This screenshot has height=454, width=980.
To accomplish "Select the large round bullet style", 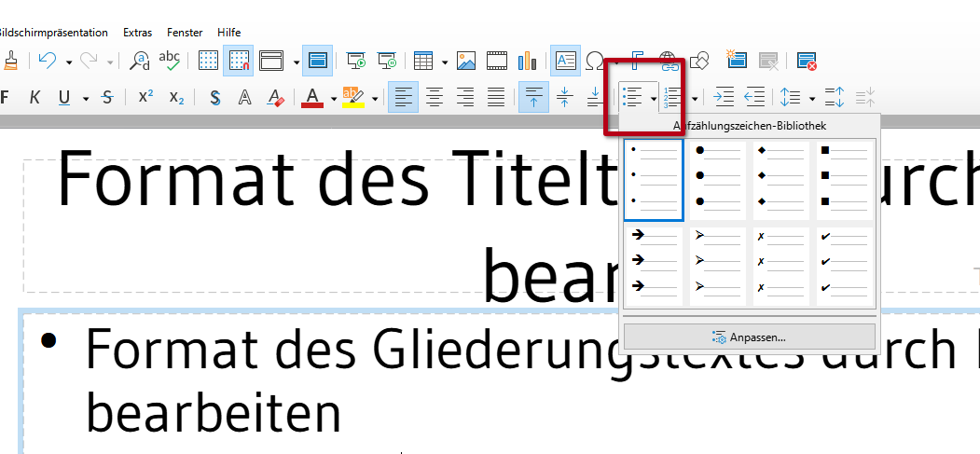I will 717,181.
